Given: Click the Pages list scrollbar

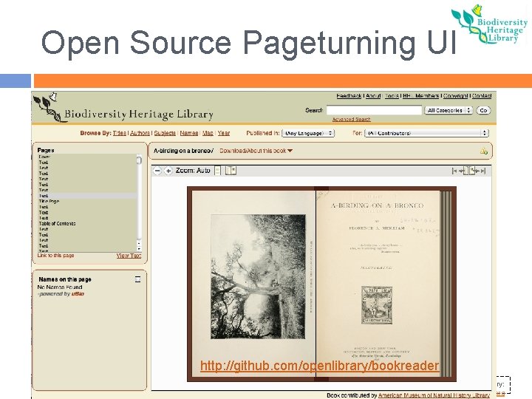Looking at the screenshot, I should pyautogui.click(x=139, y=202).
